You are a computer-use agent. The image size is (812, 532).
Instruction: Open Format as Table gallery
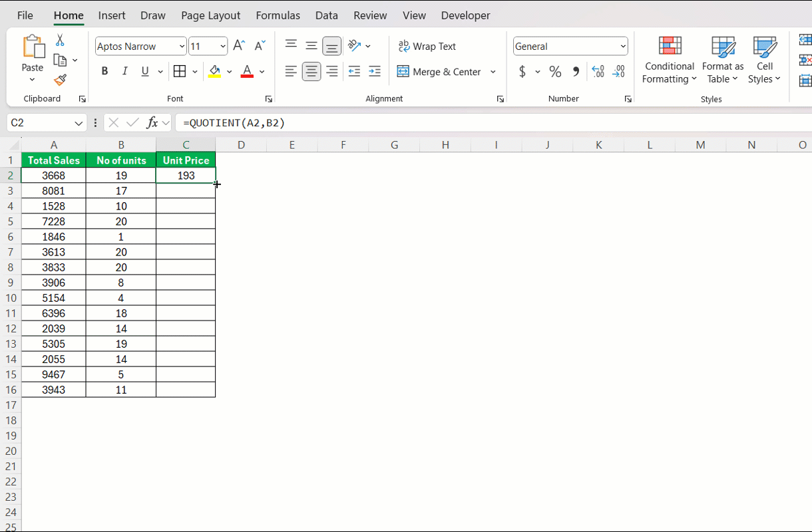point(723,60)
